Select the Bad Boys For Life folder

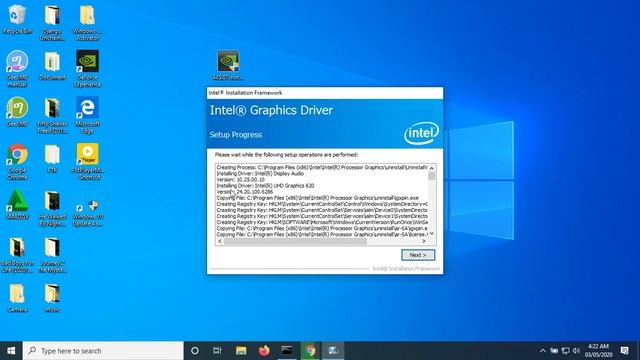(x=17, y=255)
